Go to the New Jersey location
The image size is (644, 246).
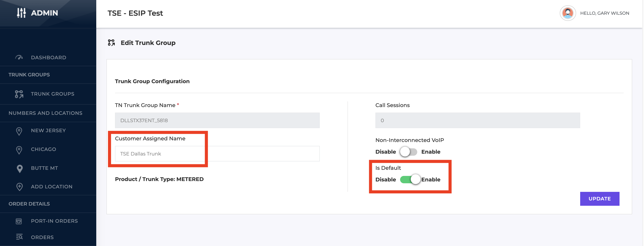coord(48,131)
